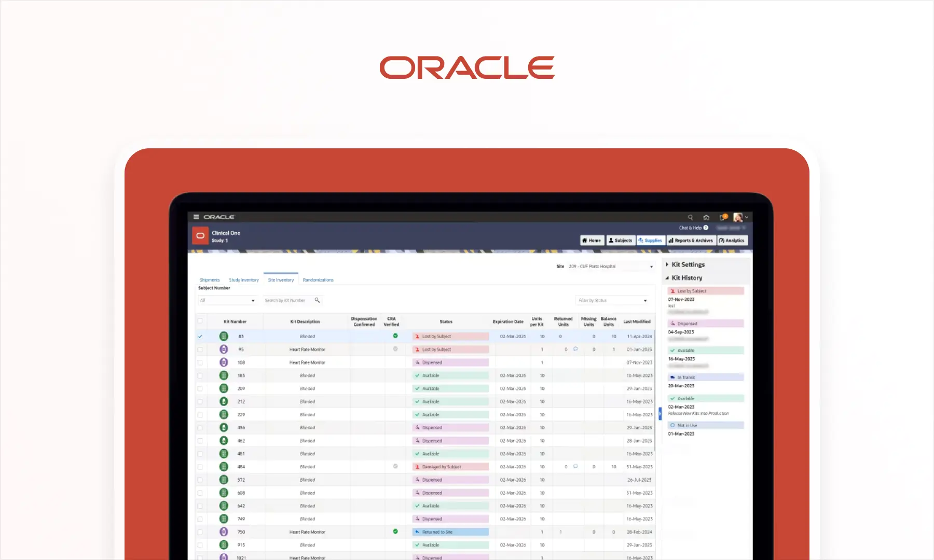Check the checkbox for kit 462
This screenshot has height=560, width=934.
click(200, 441)
